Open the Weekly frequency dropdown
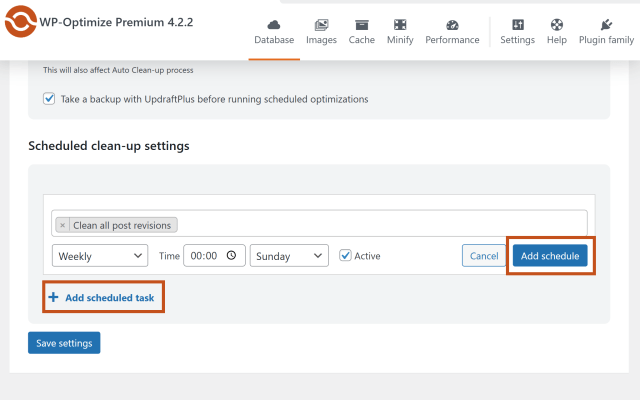The image size is (640, 400). tap(100, 256)
